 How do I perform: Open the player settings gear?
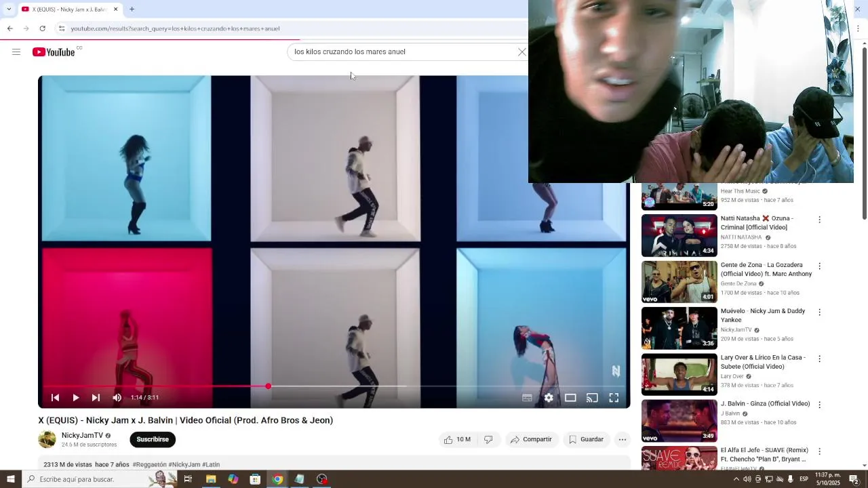pyautogui.click(x=549, y=398)
